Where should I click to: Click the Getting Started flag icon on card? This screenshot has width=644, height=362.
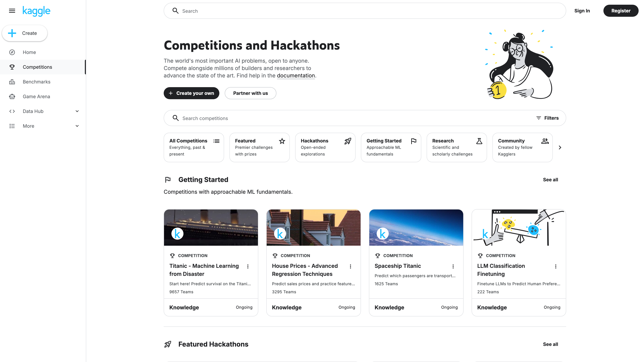click(414, 141)
